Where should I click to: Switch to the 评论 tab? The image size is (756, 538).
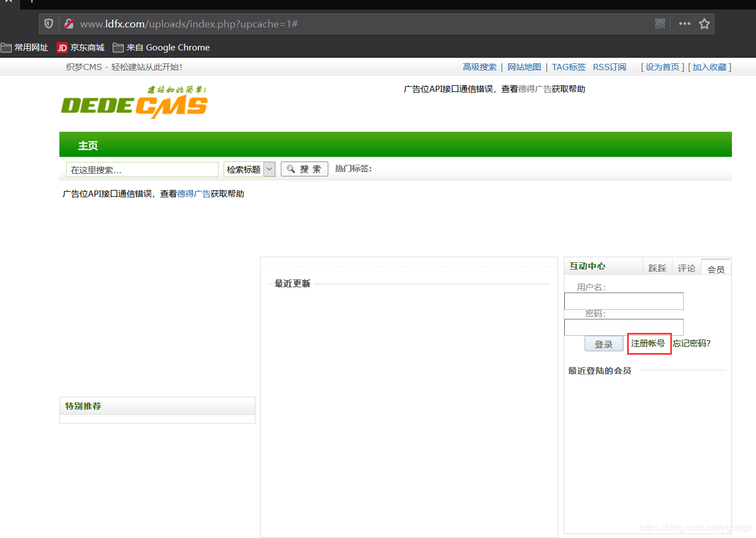coord(687,268)
